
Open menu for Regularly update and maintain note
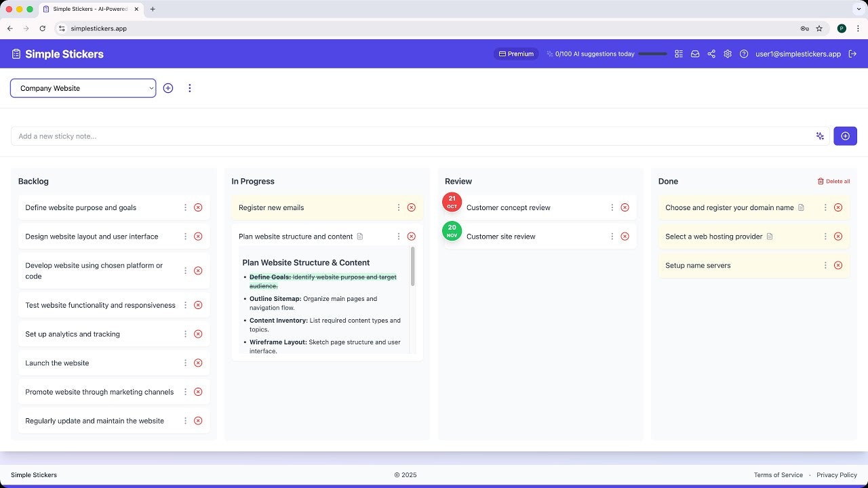pos(185,421)
